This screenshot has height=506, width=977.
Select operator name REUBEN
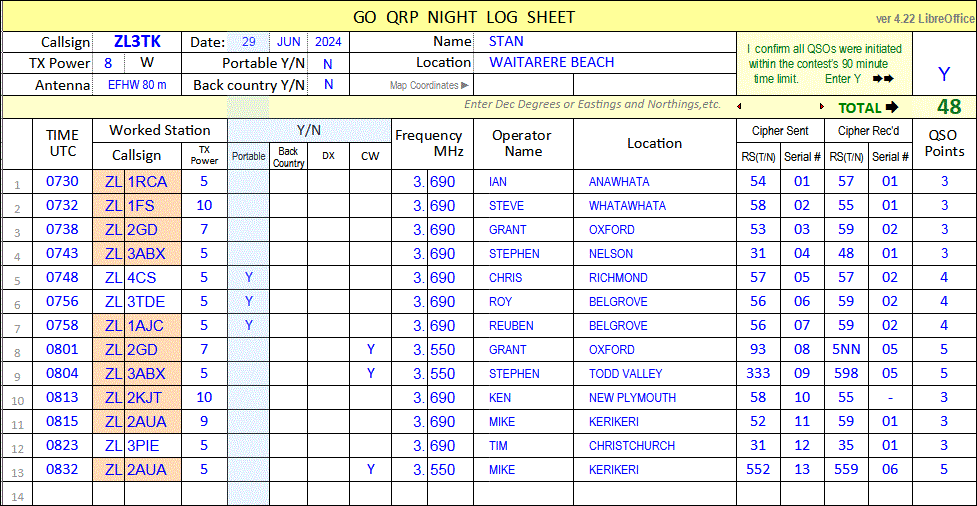(523, 325)
